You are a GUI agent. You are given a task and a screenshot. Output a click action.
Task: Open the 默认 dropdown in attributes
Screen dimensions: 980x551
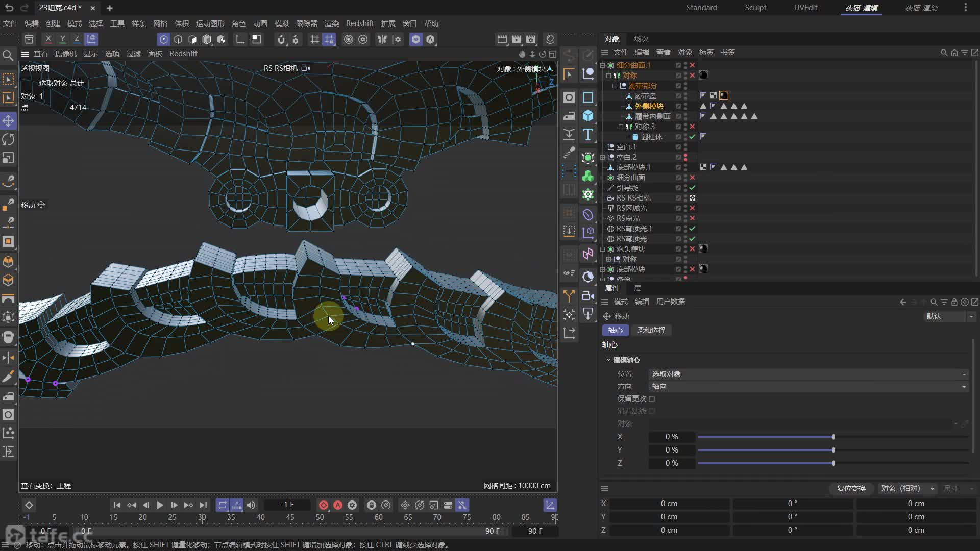click(950, 316)
